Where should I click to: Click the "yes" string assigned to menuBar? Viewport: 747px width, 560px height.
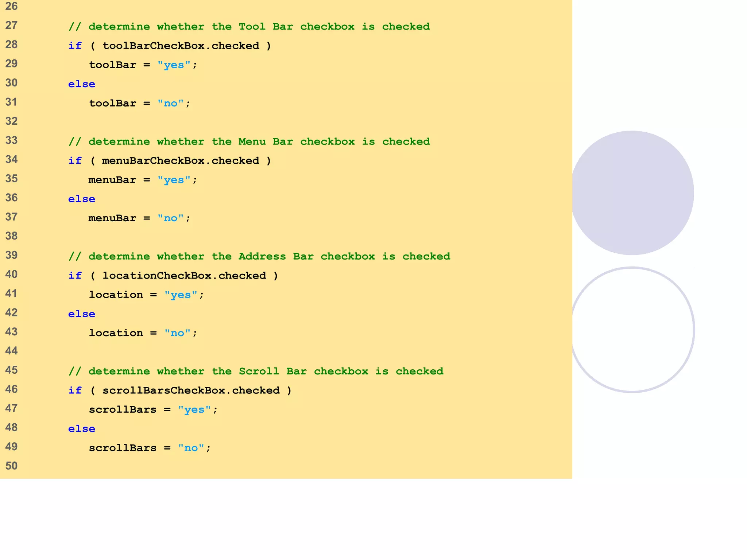point(174,180)
